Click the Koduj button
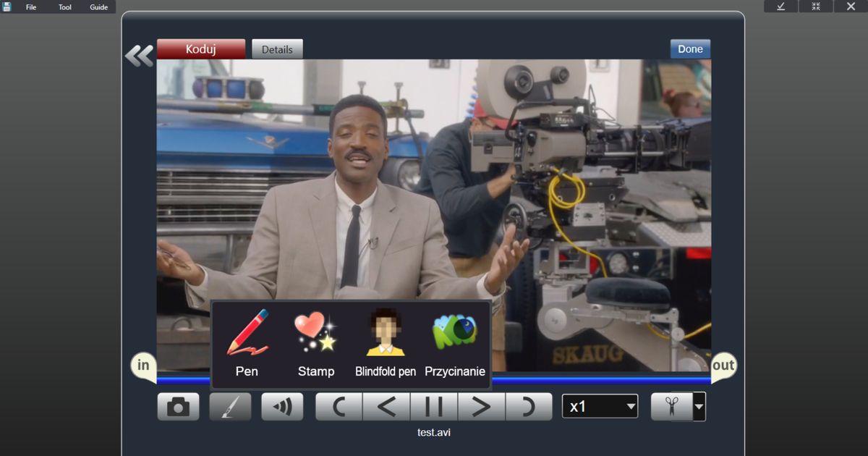868x456 pixels. coord(201,48)
